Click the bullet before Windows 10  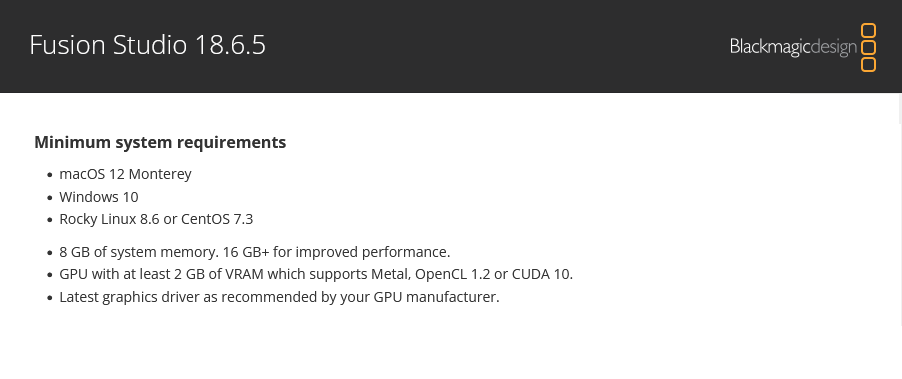50,198
